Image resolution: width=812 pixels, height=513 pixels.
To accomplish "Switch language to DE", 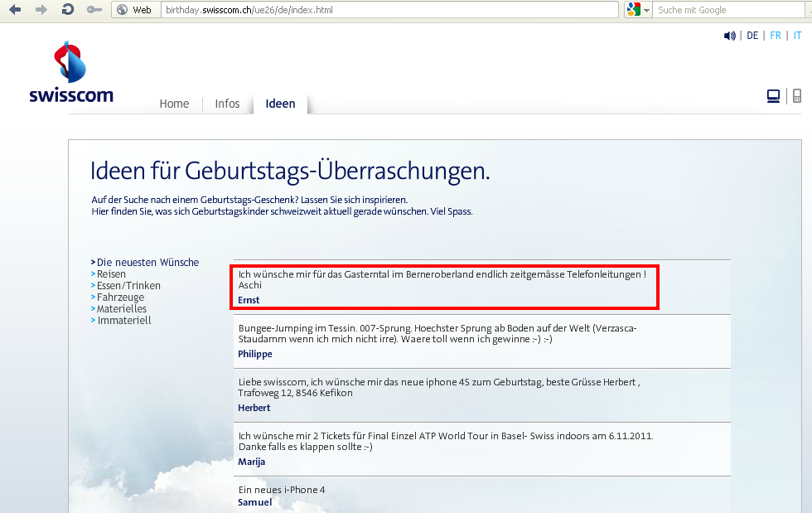I will [752, 36].
